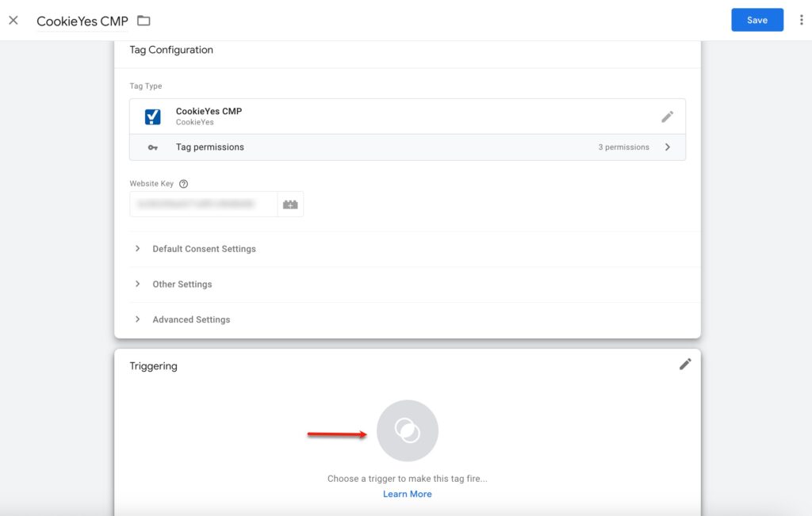Click the Tag Configuration heading
This screenshot has height=516, width=812.
pyautogui.click(x=171, y=50)
